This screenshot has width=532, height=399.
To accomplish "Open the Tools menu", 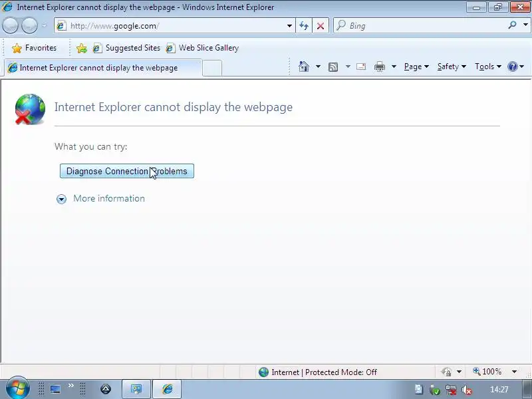I will [x=488, y=66].
